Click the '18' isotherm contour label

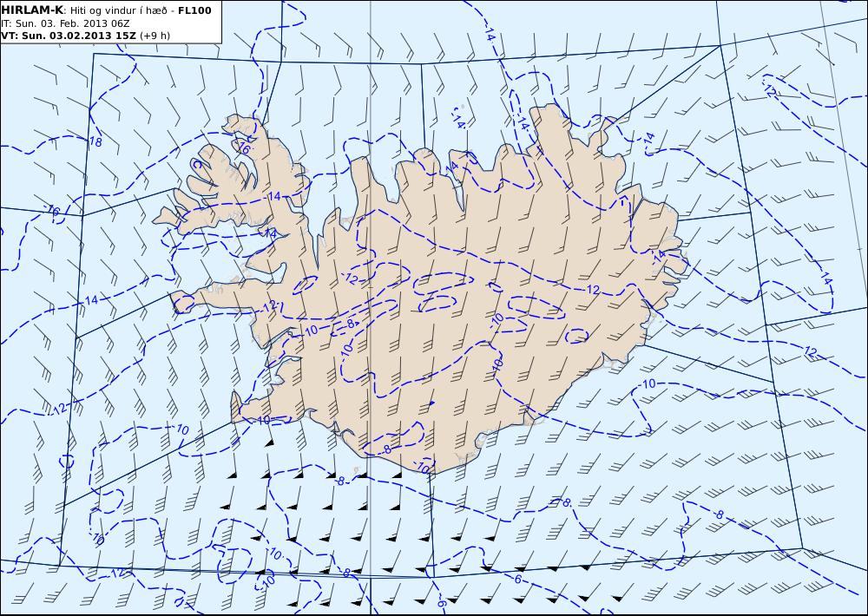pyautogui.click(x=95, y=142)
